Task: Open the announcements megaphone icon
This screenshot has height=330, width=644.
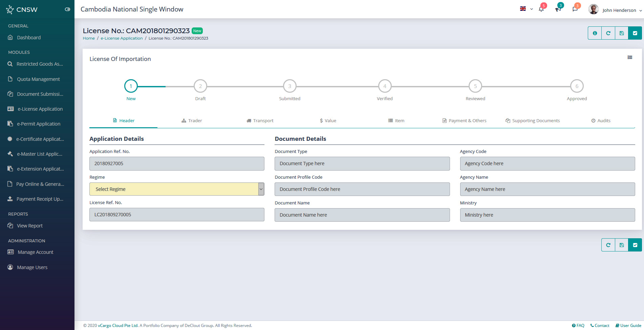Action: tap(558, 9)
